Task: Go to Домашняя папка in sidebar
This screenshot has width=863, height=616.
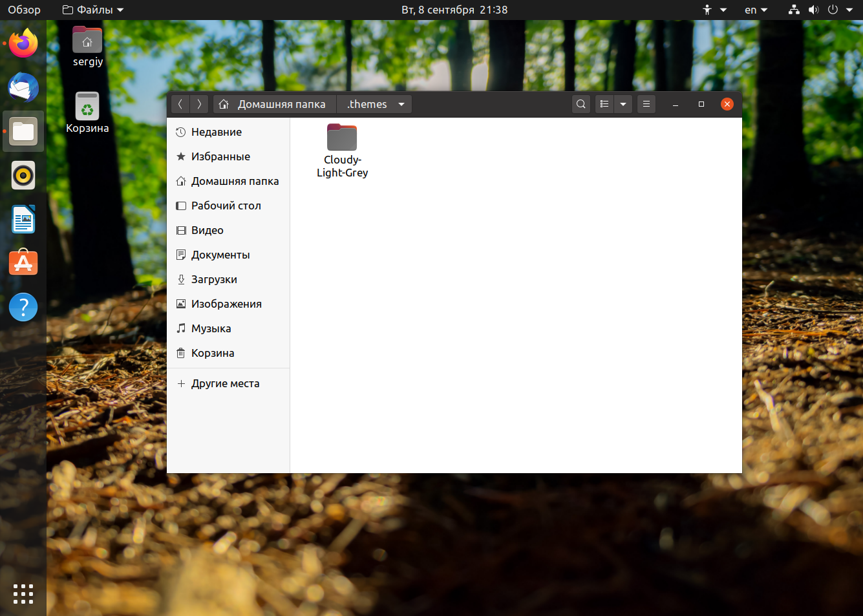Action: pos(228,181)
